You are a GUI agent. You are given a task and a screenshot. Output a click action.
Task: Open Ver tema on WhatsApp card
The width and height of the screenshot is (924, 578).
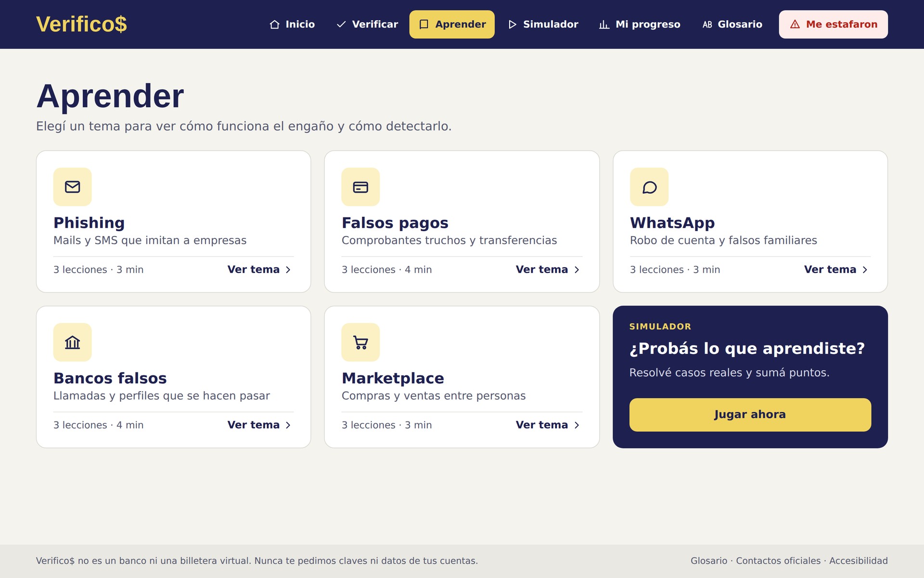pos(836,270)
